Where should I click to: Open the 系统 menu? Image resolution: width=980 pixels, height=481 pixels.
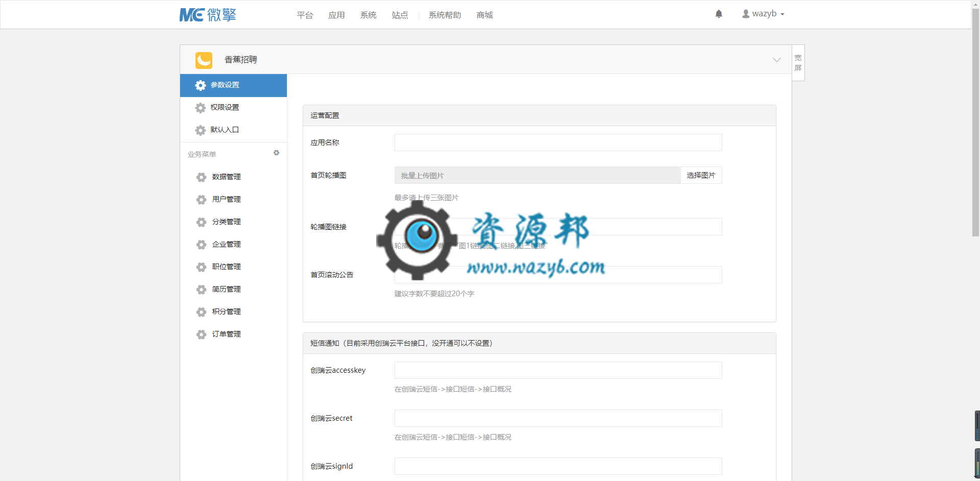(x=369, y=15)
